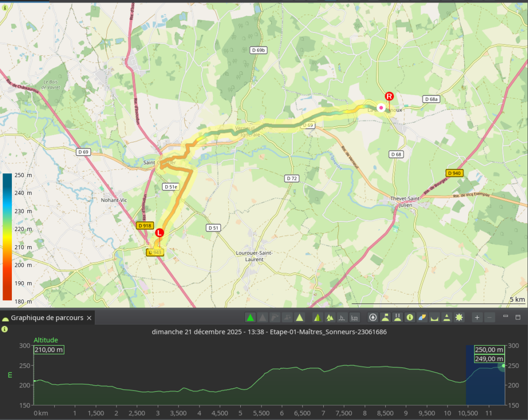Open chart settings gear icon
This screenshot has height=420, width=528.
click(x=459, y=317)
